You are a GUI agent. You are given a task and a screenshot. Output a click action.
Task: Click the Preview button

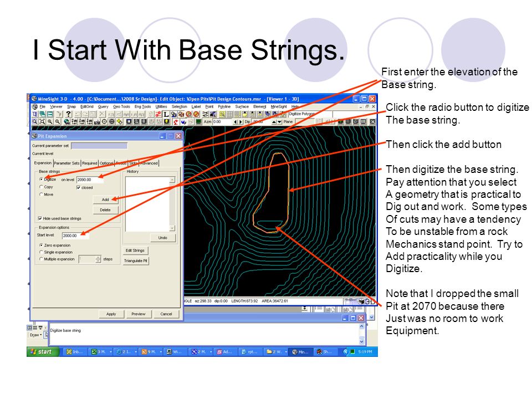pyautogui.click(x=138, y=314)
